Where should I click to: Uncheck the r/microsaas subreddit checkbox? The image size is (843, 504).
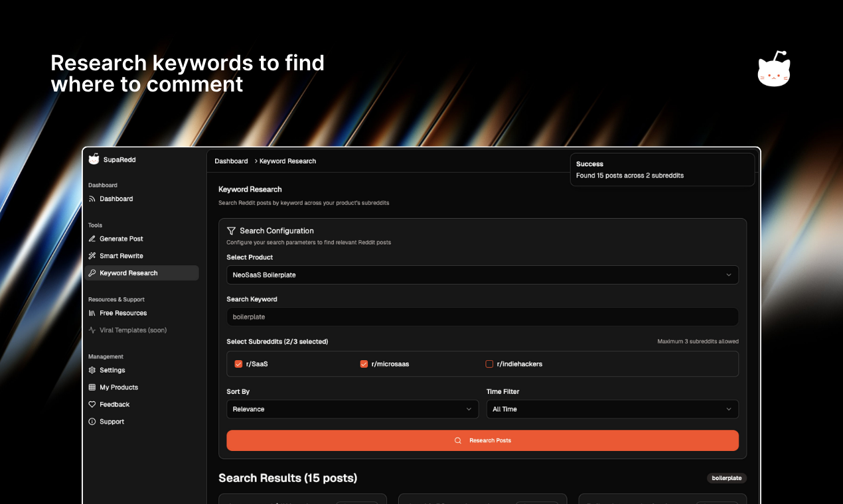pos(364,364)
